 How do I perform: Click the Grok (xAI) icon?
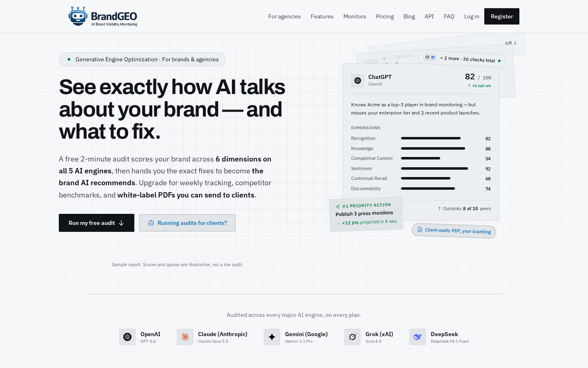(352, 337)
